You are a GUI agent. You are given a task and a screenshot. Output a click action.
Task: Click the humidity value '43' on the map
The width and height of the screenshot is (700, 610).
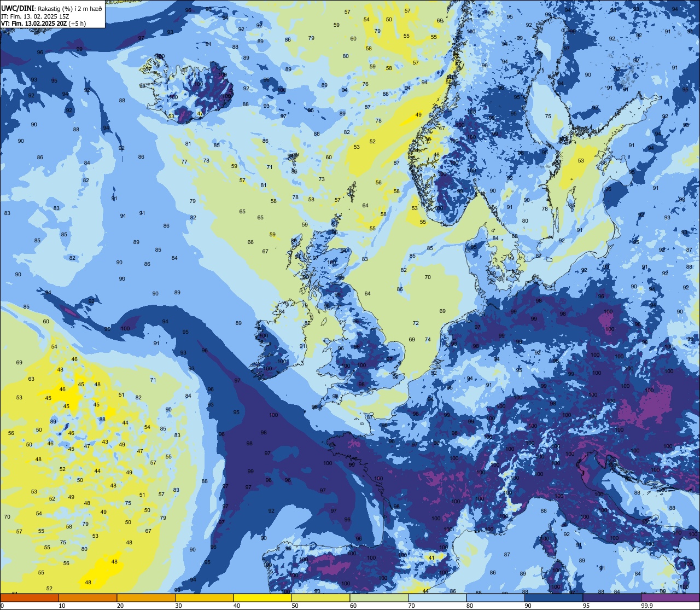pos(105,442)
